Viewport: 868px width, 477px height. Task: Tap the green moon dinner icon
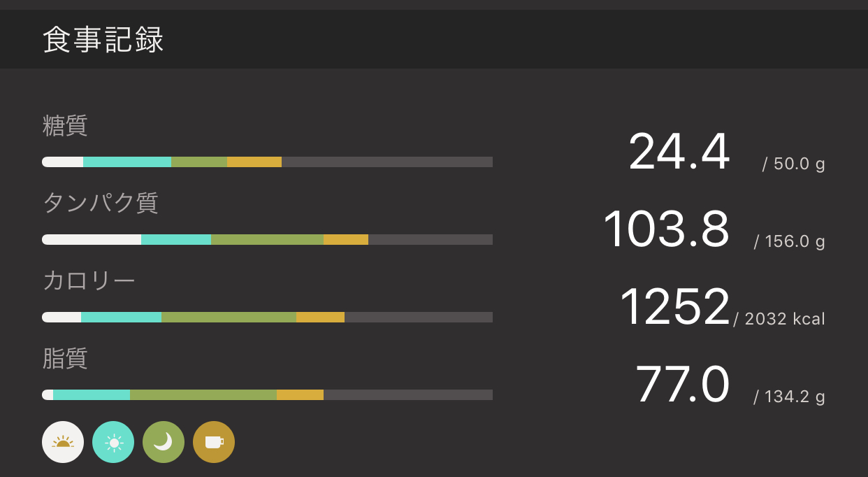click(x=164, y=442)
